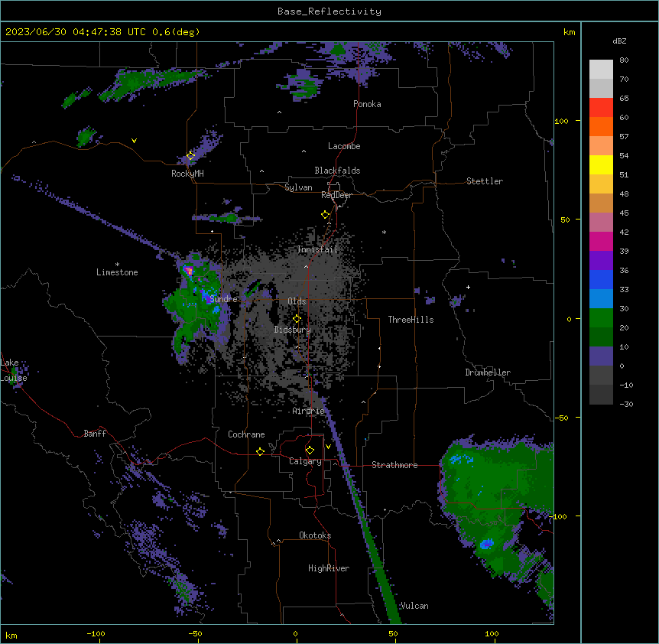Click the yellow diamond marker above Calgary label
This screenshot has height=644, width=659.
click(x=310, y=450)
